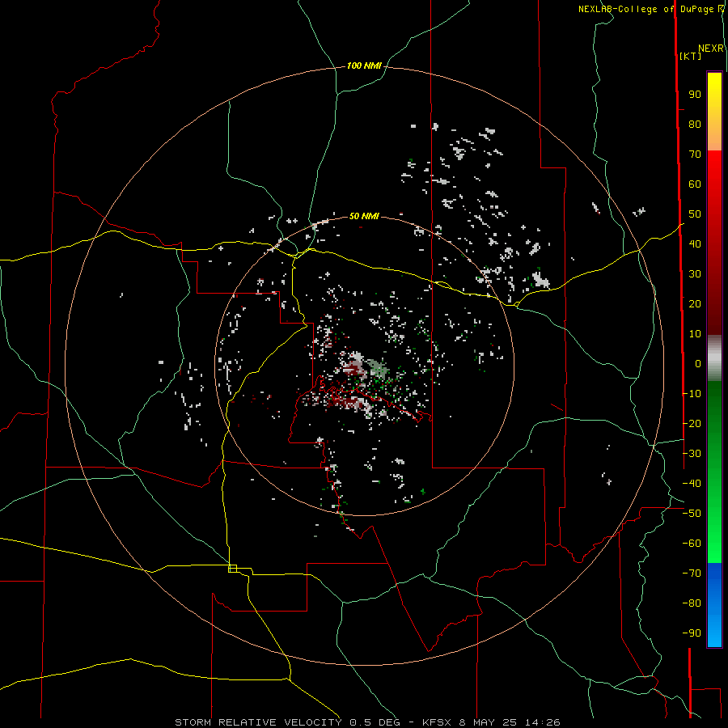Click the positive 10 scale value

click(x=695, y=334)
